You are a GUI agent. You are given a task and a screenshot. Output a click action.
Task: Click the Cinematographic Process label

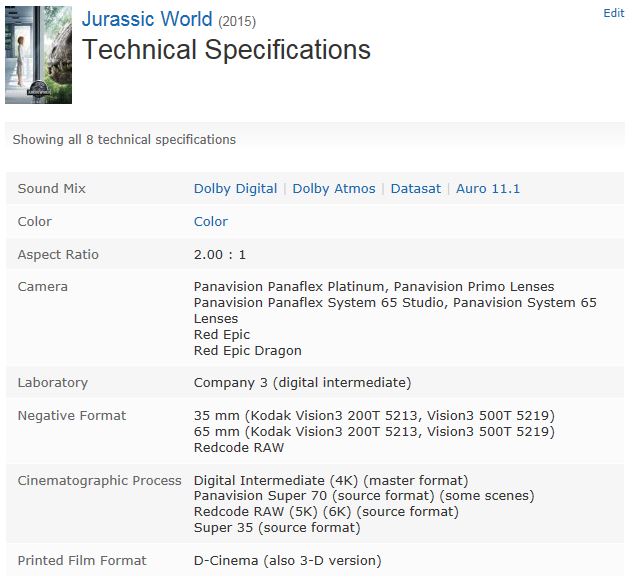coord(100,481)
